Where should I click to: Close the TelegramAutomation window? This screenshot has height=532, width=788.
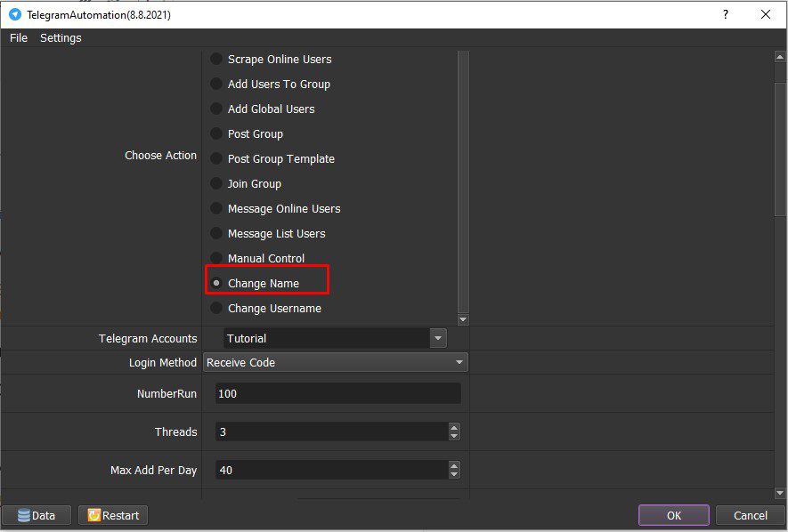point(766,14)
